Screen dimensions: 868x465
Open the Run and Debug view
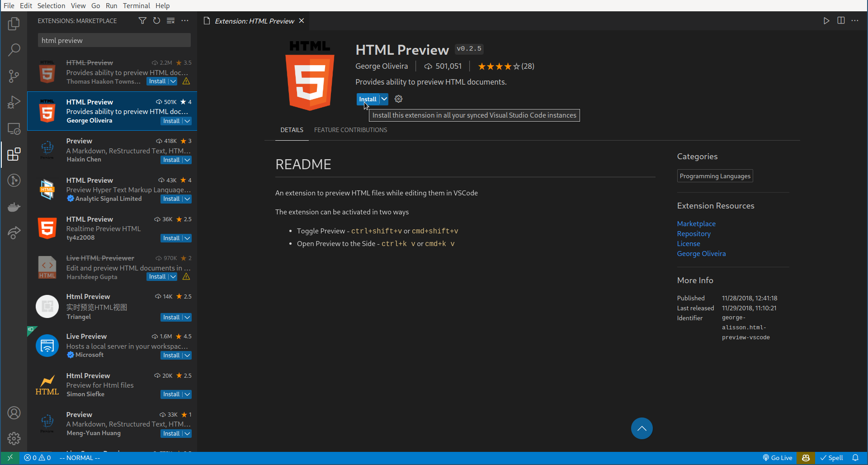(14, 102)
